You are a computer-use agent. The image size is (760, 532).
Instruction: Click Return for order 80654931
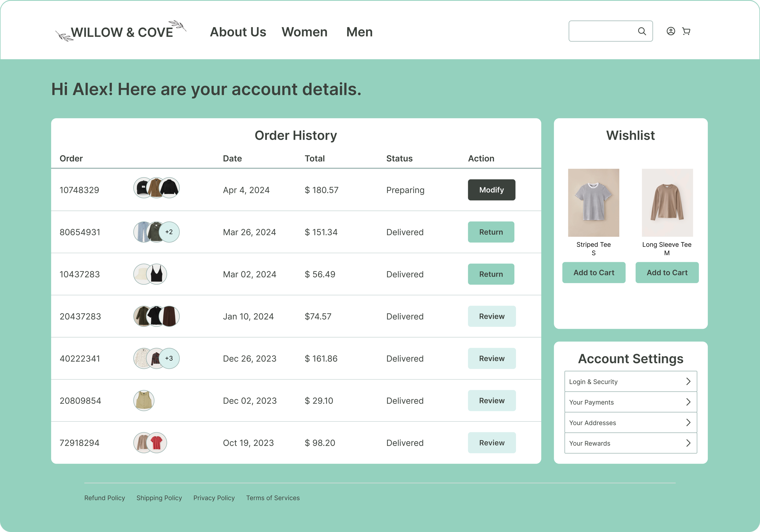(x=491, y=232)
